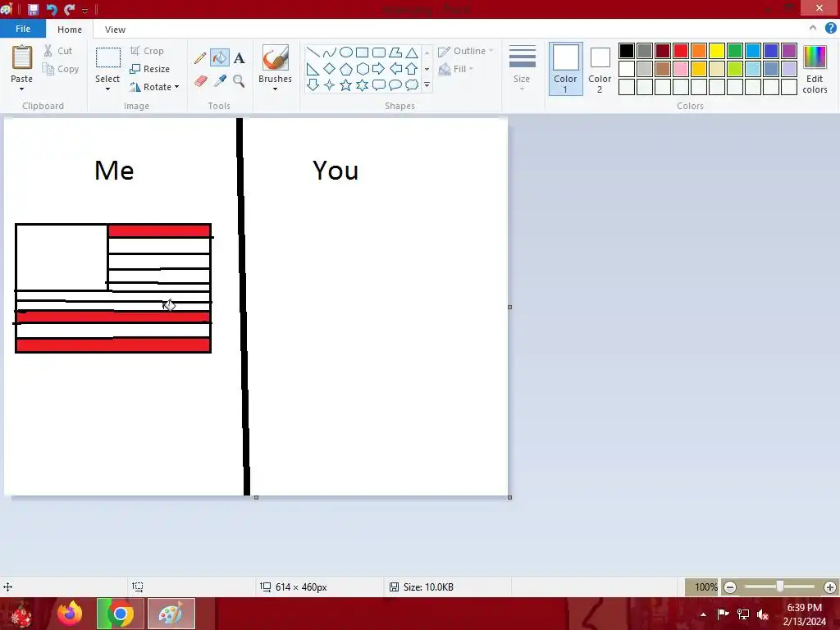Click the Undo arrow in title bar
This screenshot has height=630, width=840.
[52, 9]
